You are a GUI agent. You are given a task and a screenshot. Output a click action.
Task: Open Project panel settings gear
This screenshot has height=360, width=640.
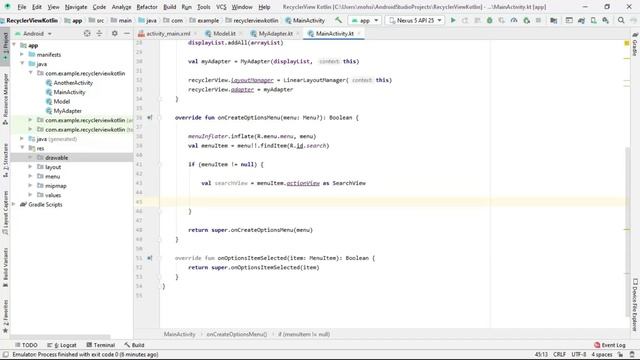(x=115, y=33)
